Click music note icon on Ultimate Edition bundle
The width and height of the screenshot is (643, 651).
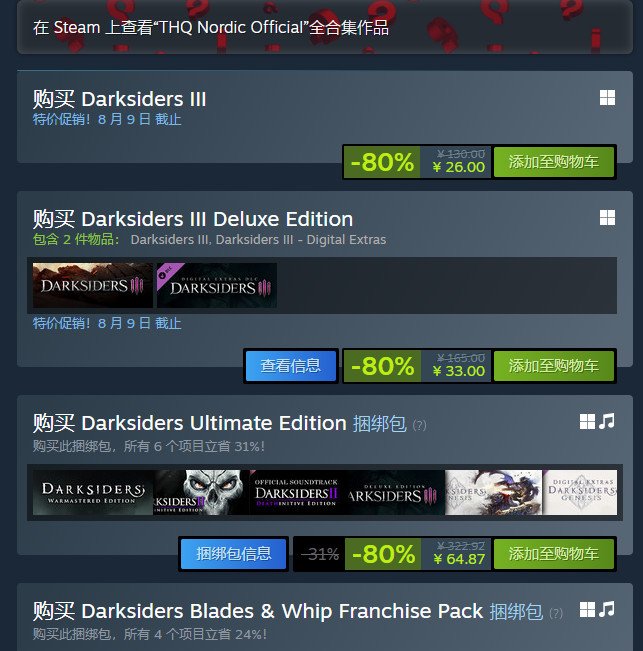pos(607,421)
